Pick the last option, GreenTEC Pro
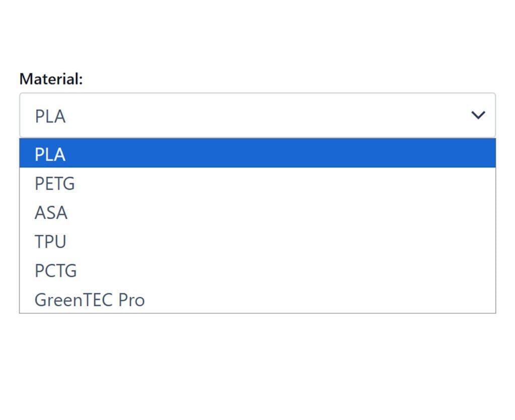The image size is (515, 420). 90,300
